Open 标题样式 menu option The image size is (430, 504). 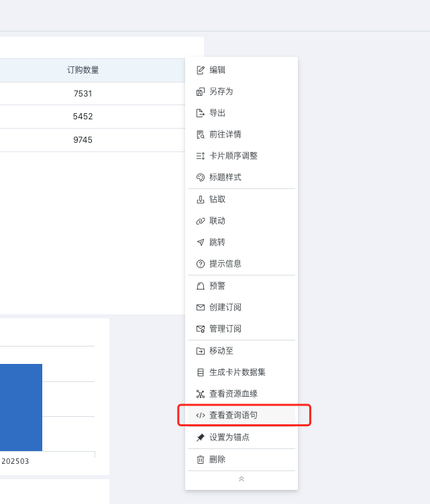(x=241, y=178)
